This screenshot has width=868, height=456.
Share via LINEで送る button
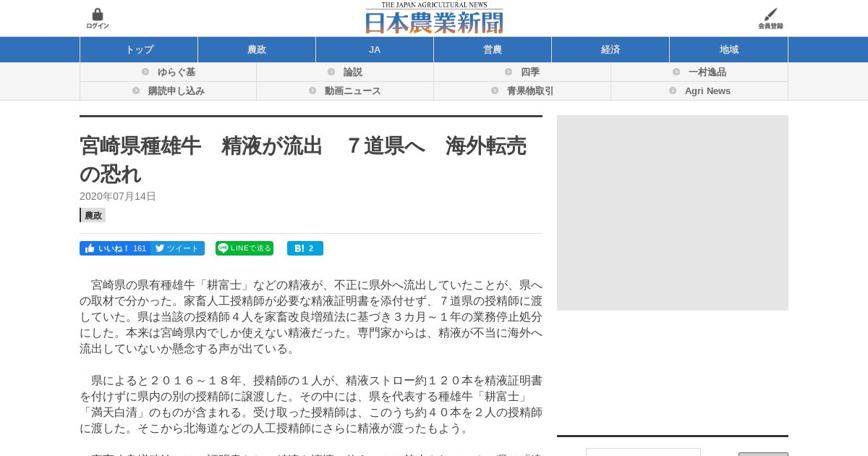coord(244,248)
